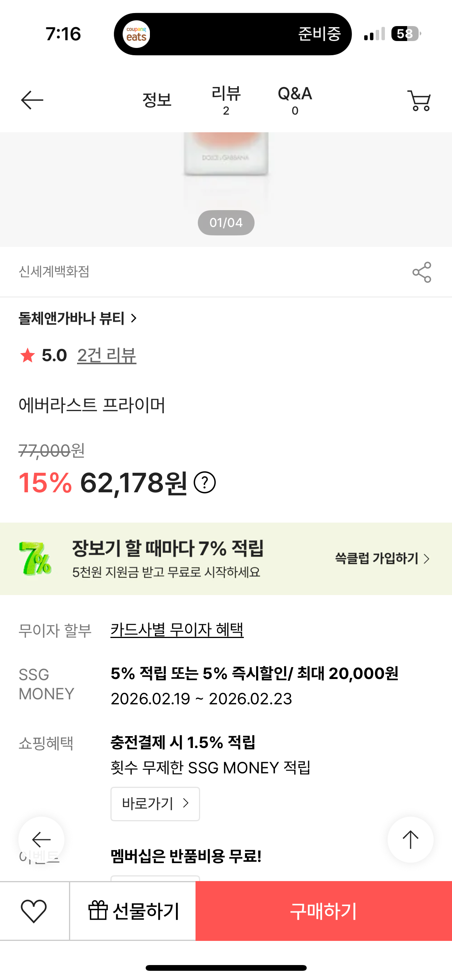The width and height of the screenshot is (452, 980).
Task: Tap the share icon
Action: click(x=421, y=272)
